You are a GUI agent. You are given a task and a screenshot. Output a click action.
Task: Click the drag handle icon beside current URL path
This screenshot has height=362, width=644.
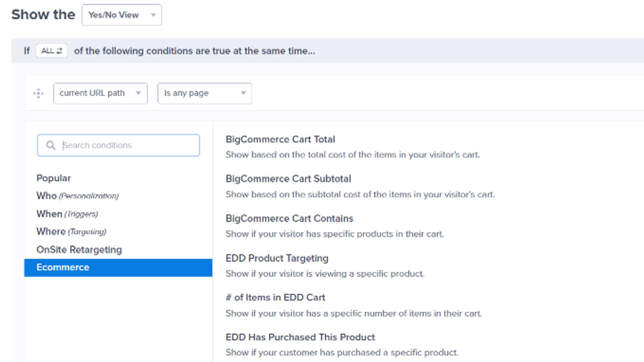[x=38, y=93]
